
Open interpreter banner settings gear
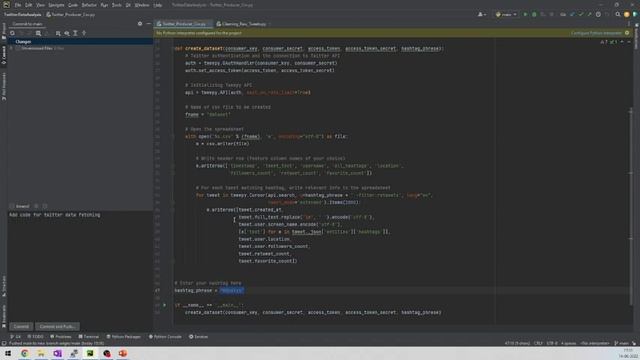pyautogui.click(x=627, y=33)
